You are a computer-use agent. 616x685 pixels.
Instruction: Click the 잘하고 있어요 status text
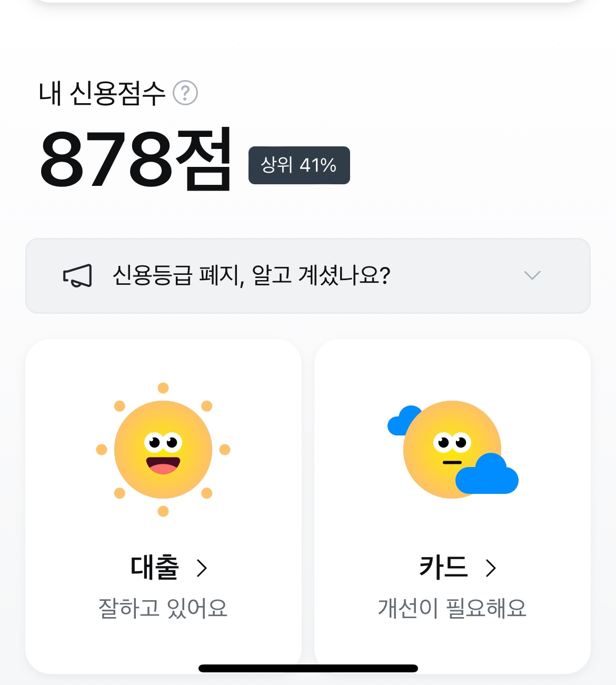coord(163,608)
